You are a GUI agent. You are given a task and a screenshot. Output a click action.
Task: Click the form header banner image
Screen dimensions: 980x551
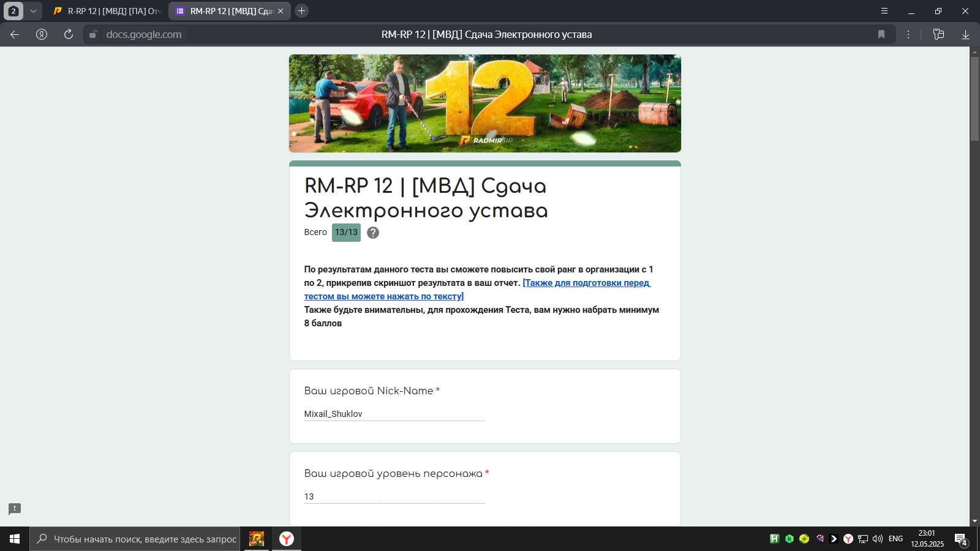pyautogui.click(x=485, y=103)
